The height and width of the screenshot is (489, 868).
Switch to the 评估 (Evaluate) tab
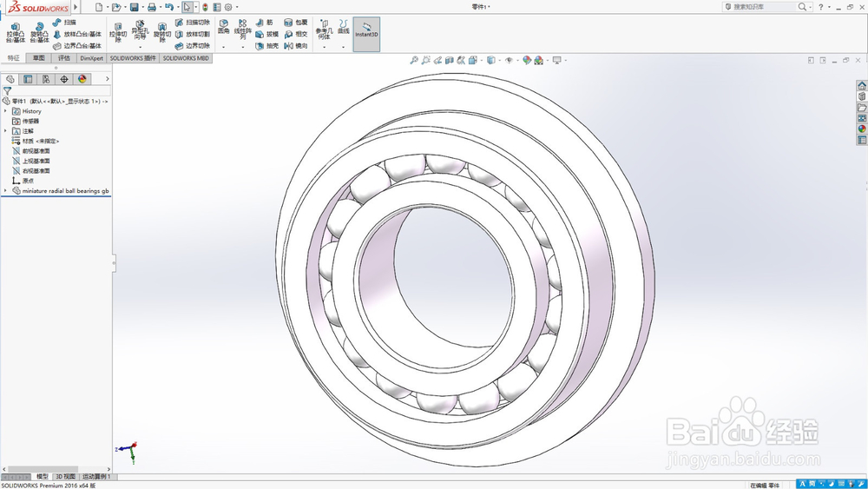(64, 58)
